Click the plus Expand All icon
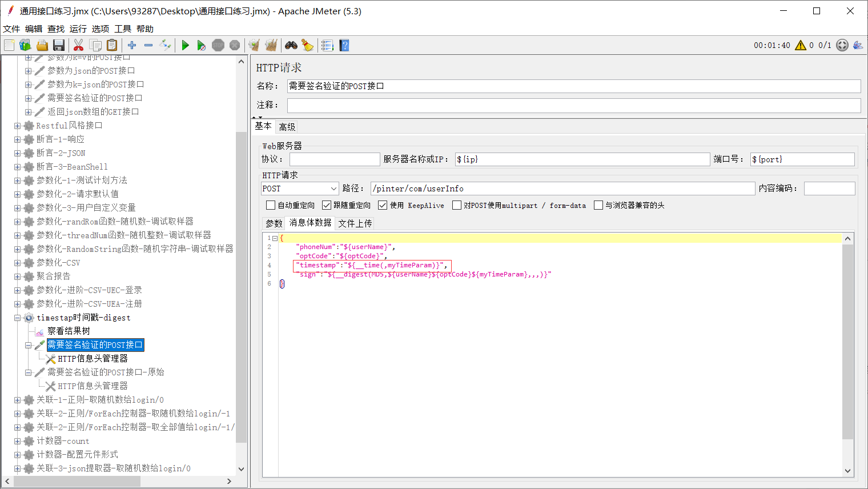This screenshot has width=868, height=489. [x=132, y=45]
